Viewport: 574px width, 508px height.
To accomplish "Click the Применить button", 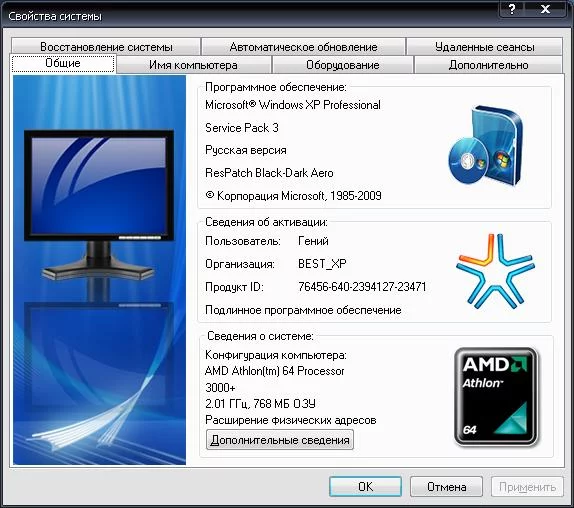I will tap(527, 486).
